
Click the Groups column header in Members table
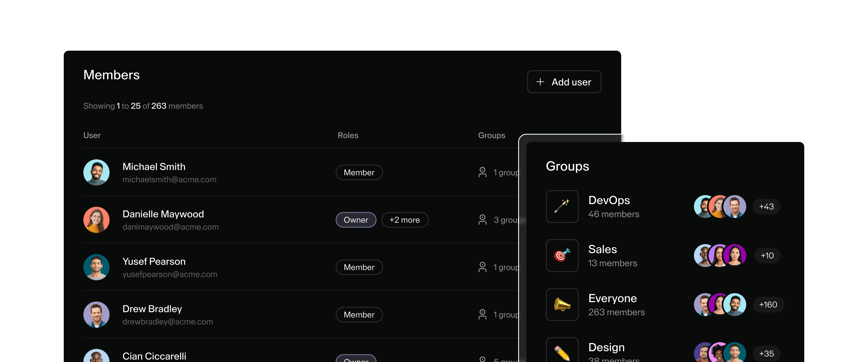pos(491,135)
